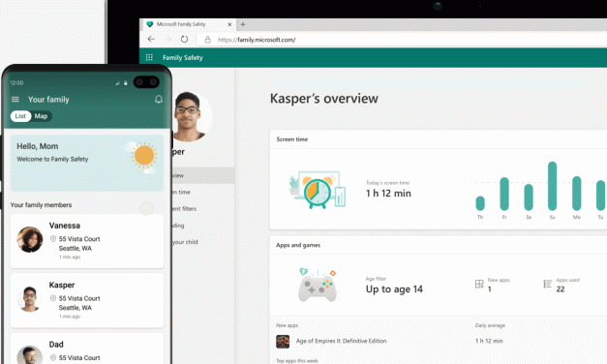
Task: Click the Apps used list icon
Action: click(x=547, y=285)
